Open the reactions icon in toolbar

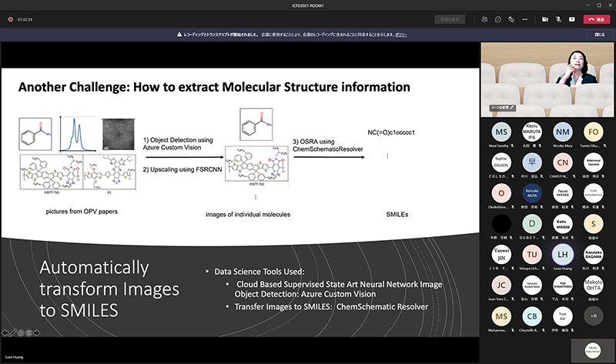511,19
